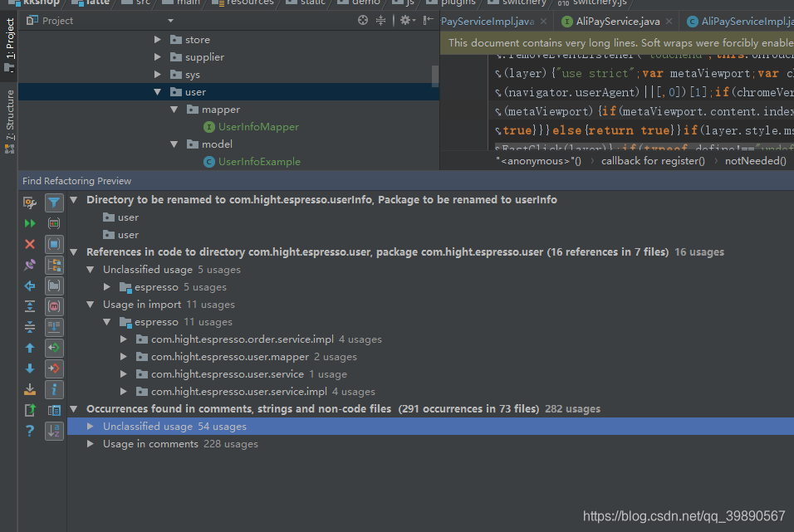This screenshot has height=532, width=794.
Task: Open Project panel gear settings
Action: click(407, 20)
